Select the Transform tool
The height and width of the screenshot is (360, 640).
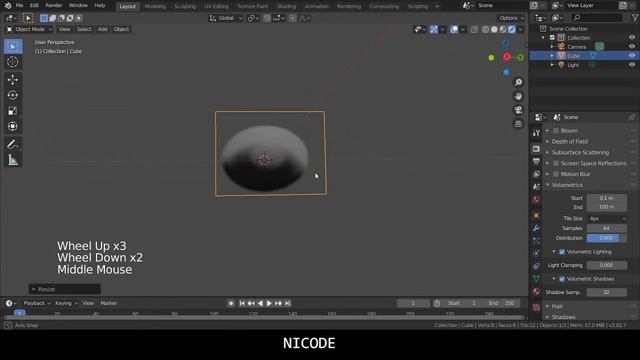(x=13, y=126)
